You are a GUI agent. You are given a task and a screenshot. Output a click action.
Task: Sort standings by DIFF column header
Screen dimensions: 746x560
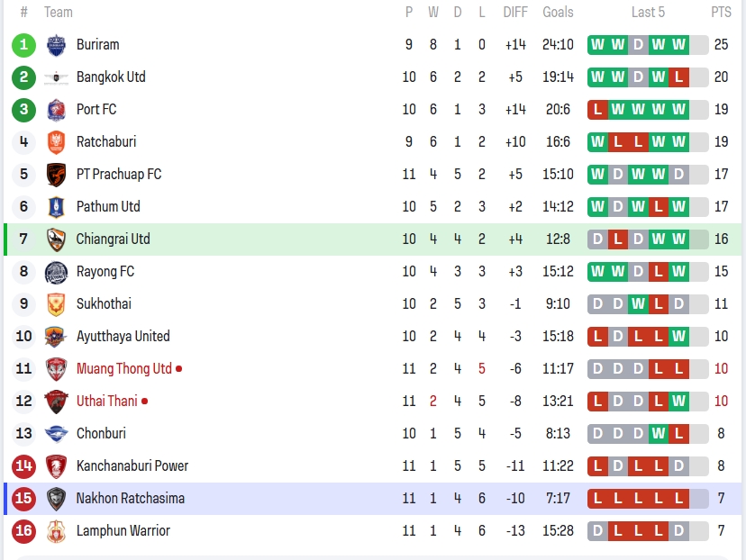pos(515,12)
